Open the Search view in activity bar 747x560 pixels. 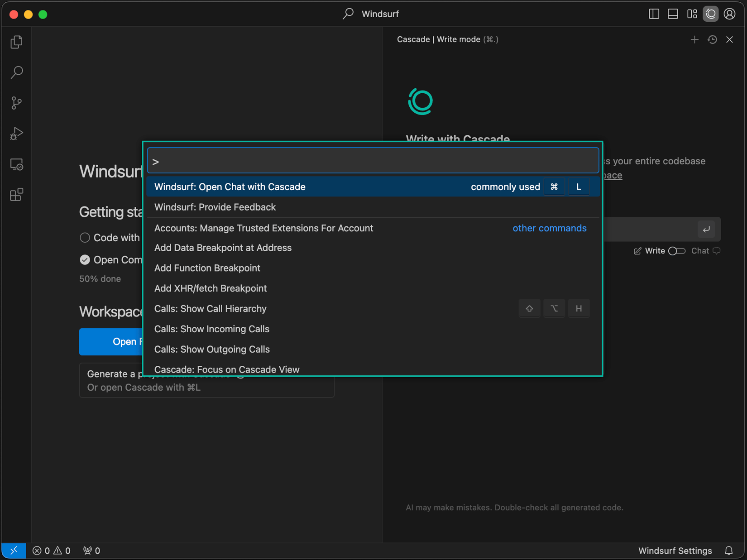17,72
